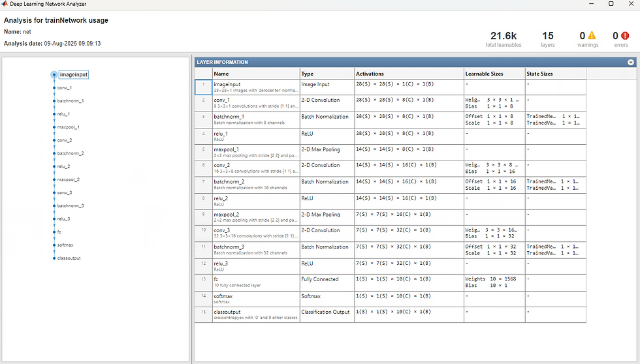Collapse the Layer Information panel arrow
Viewport: 640px width, 364px height.
tap(631, 63)
